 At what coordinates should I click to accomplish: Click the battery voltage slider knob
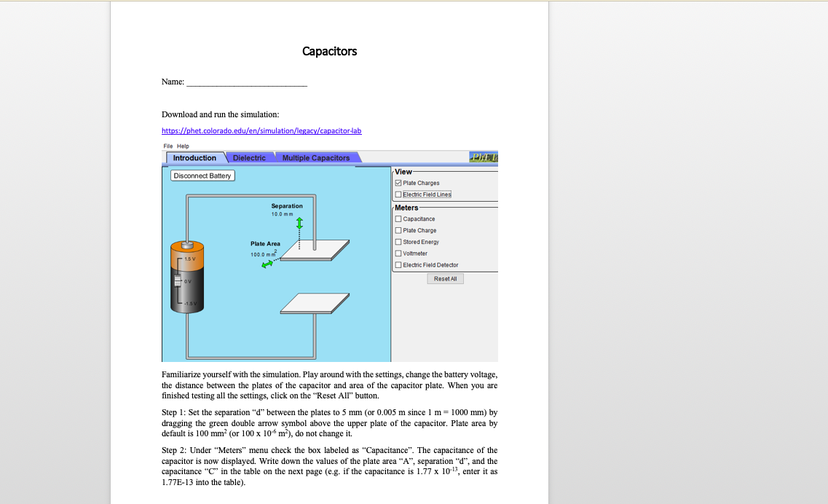coord(176,280)
